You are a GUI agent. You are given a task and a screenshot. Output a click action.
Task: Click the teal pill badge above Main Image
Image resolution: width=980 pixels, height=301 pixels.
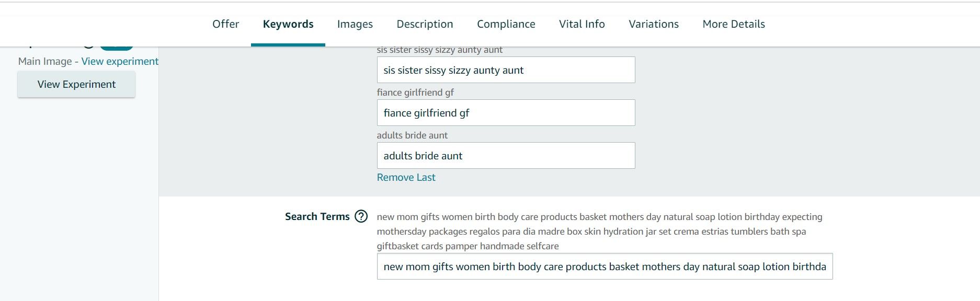coord(117,48)
